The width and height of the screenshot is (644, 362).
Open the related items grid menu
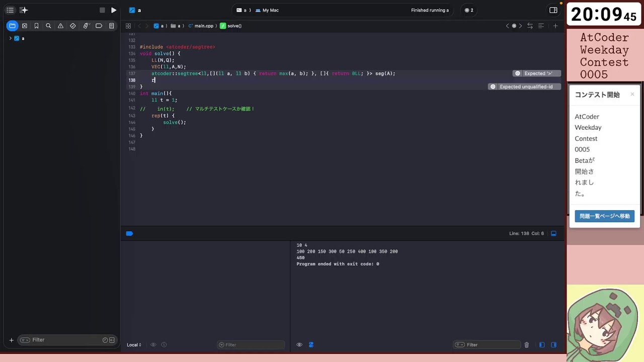128,26
